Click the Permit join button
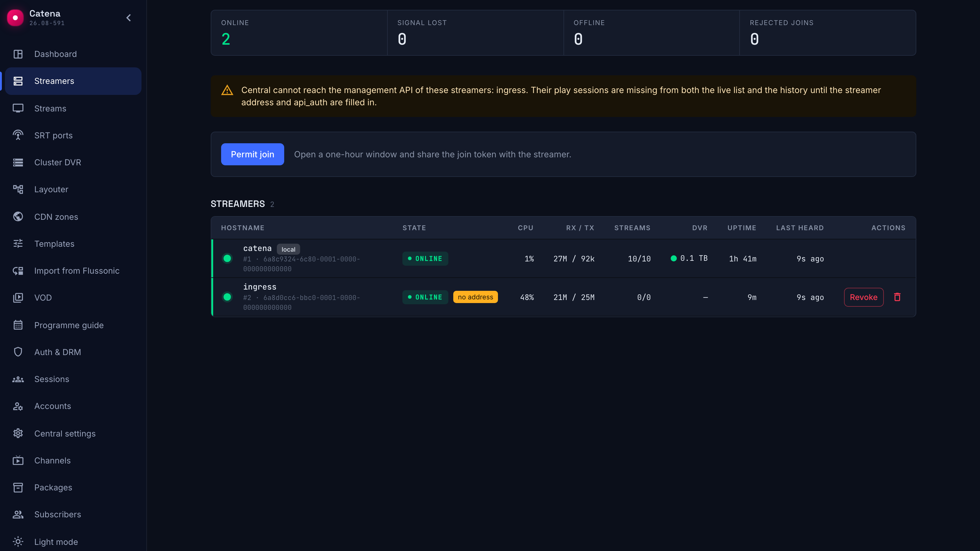Screen dimensions: 980x551 252,154
